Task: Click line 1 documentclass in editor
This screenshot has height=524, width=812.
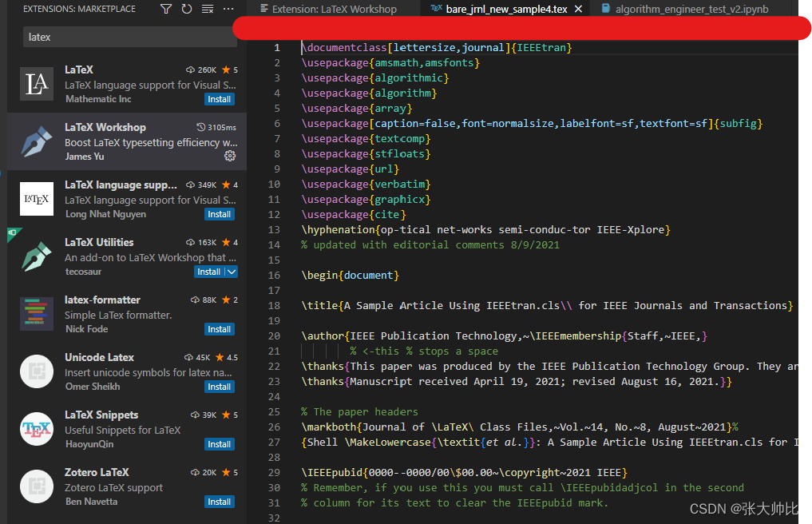Action: click(437, 48)
